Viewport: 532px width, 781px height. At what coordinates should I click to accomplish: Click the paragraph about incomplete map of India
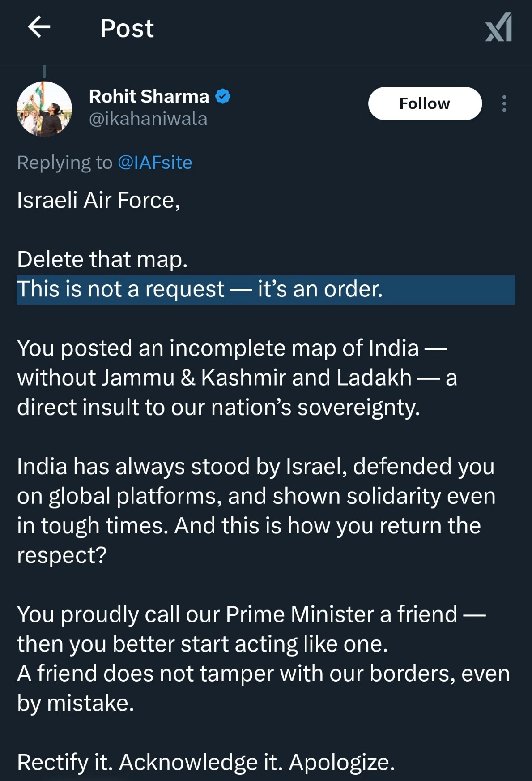[x=233, y=378]
